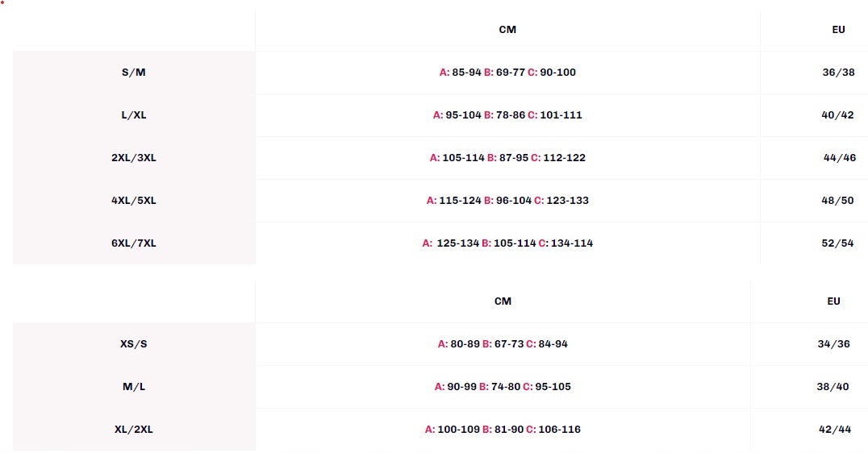Viewport: 868px width, 453px height.
Task: Click the EU size 34/36 cell
Action: pyautogui.click(x=833, y=344)
